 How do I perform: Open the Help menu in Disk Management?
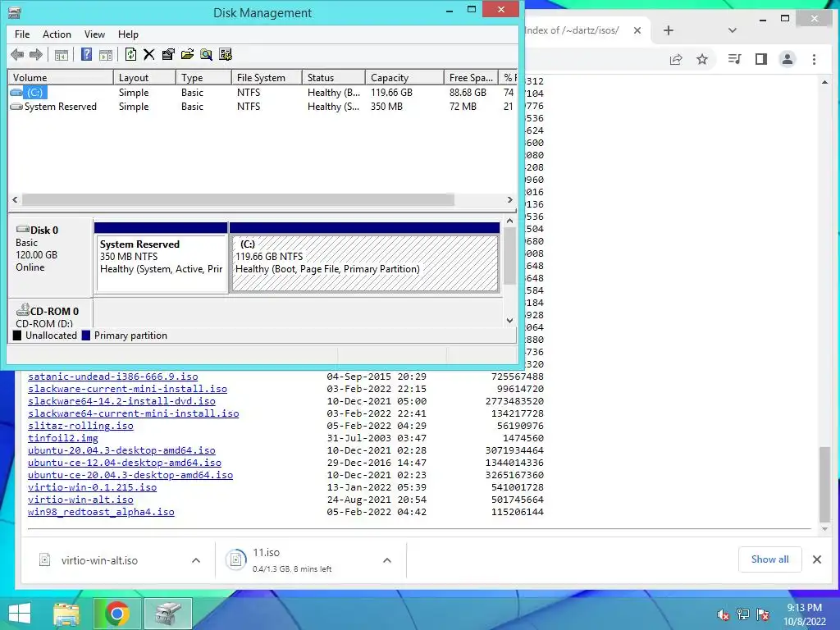128,34
